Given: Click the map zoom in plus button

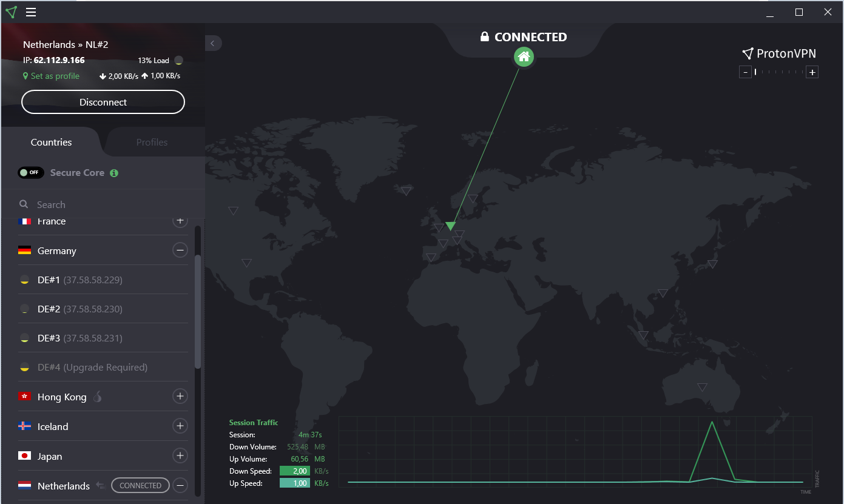Looking at the screenshot, I should pyautogui.click(x=812, y=72).
